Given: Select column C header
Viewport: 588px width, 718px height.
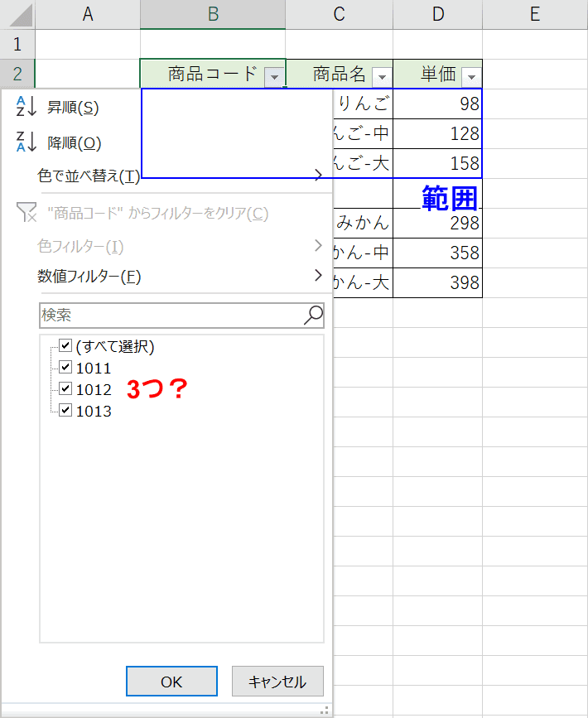Looking at the screenshot, I should pos(339,14).
